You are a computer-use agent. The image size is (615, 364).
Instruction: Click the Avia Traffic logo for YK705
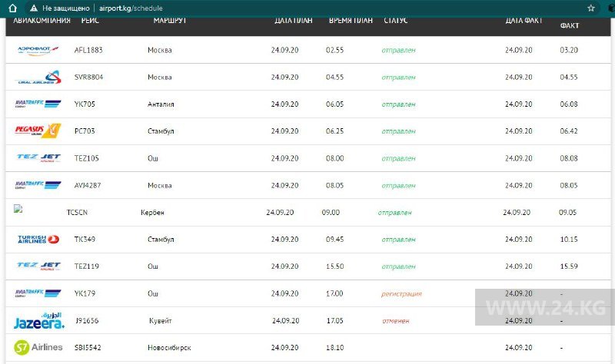(38, 104)
